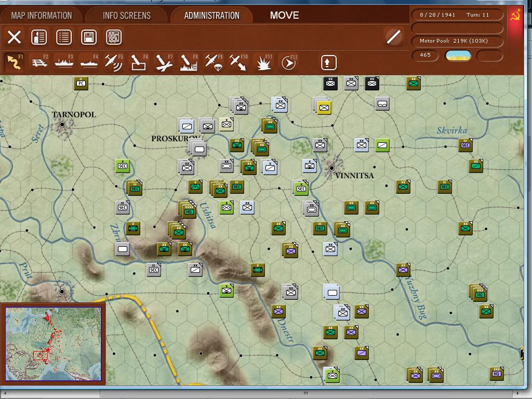Click the X quit icon in Administration
The height and width of the screenshot is (399, 532).
click(x=14, y=37)
